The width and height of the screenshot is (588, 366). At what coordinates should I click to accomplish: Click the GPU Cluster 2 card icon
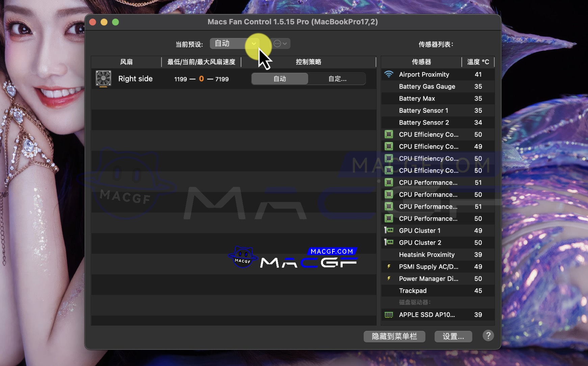pos(389,242)
